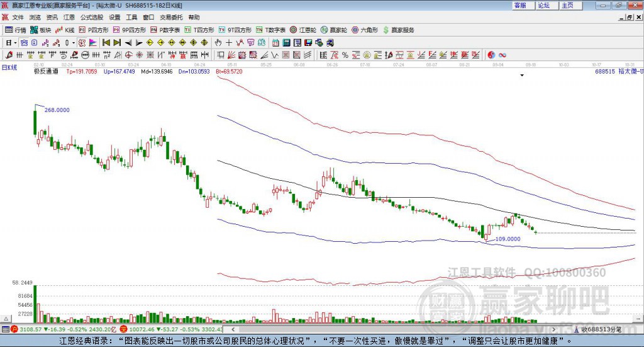Click the 收688513分笔 status entry
The image size is (644, 347).
click(602, 329)
